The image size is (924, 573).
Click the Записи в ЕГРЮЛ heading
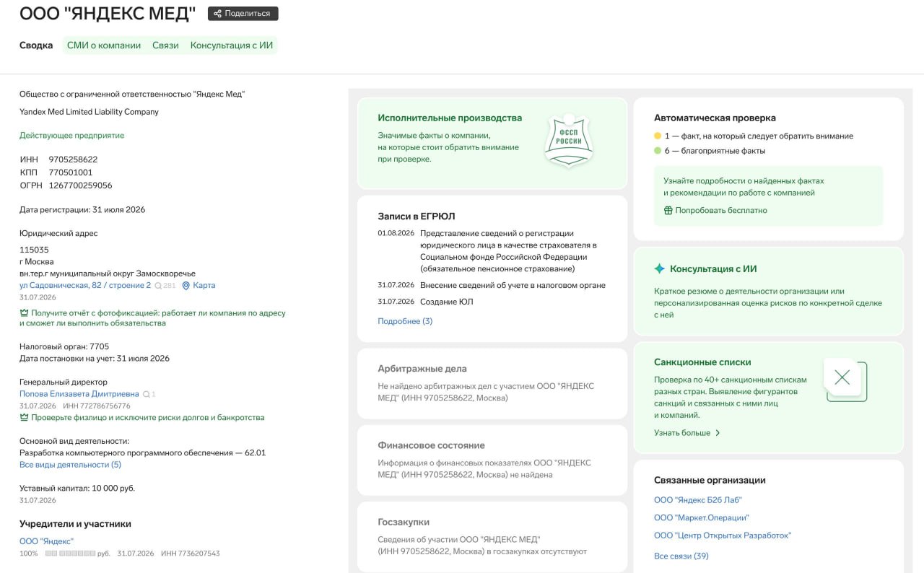point(417,216)
